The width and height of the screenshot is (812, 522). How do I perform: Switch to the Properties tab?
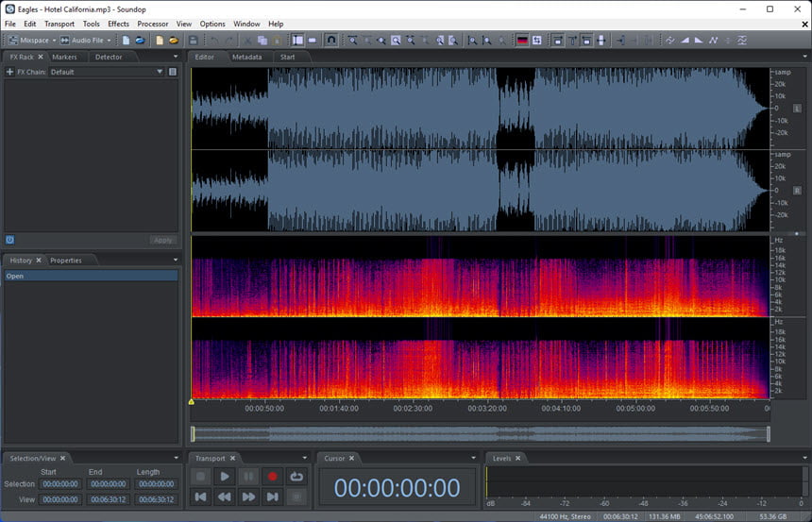[66, 261]
